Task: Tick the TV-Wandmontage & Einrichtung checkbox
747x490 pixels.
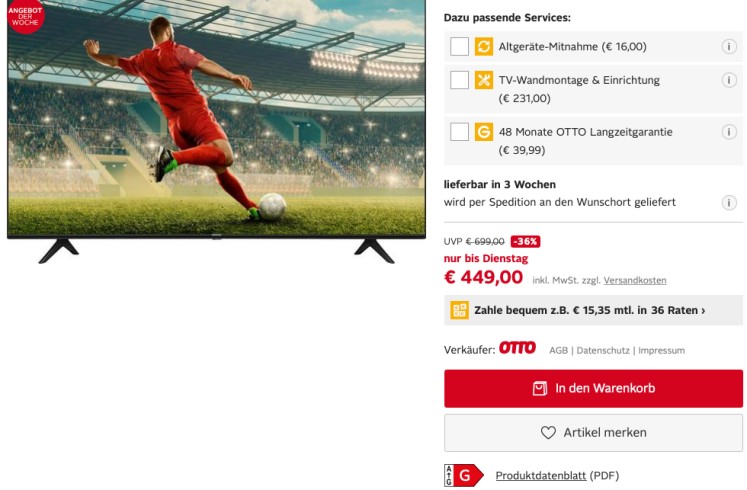Action: [x=459, y=80]
